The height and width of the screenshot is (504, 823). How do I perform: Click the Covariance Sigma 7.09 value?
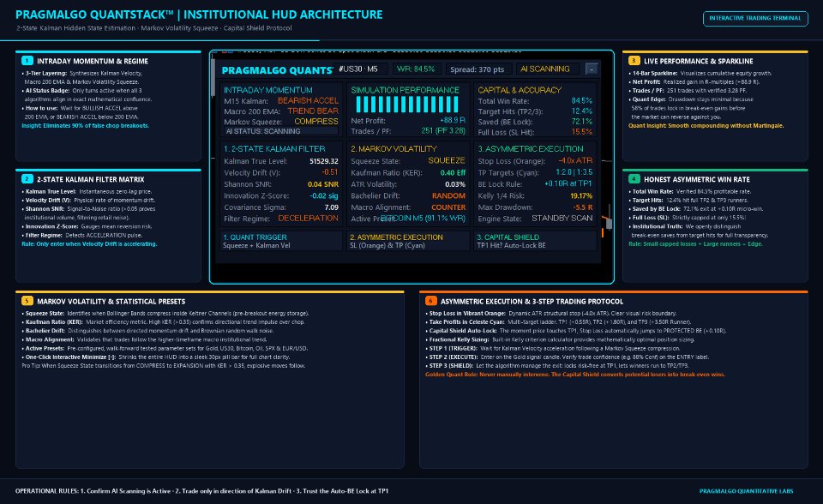click(x=331, y=207)
